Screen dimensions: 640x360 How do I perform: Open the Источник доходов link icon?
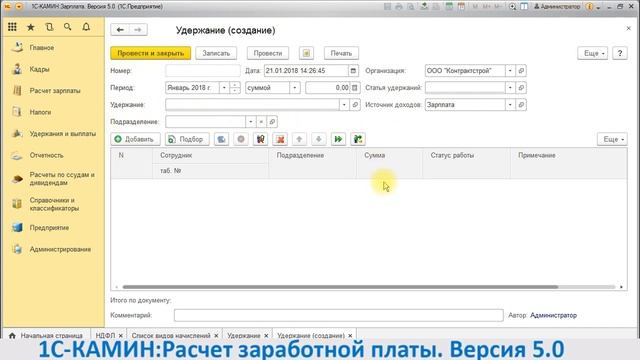click(521, 105)
